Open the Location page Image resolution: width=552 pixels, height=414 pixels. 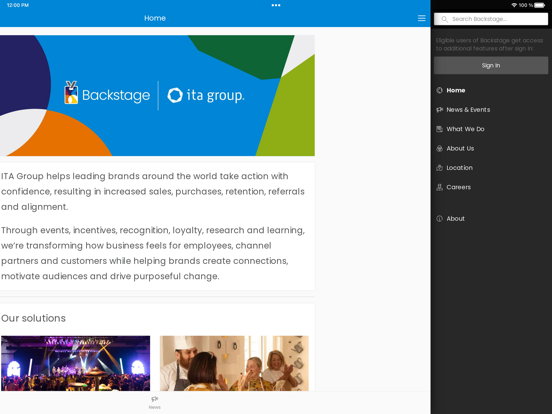(x=459, y=168)
